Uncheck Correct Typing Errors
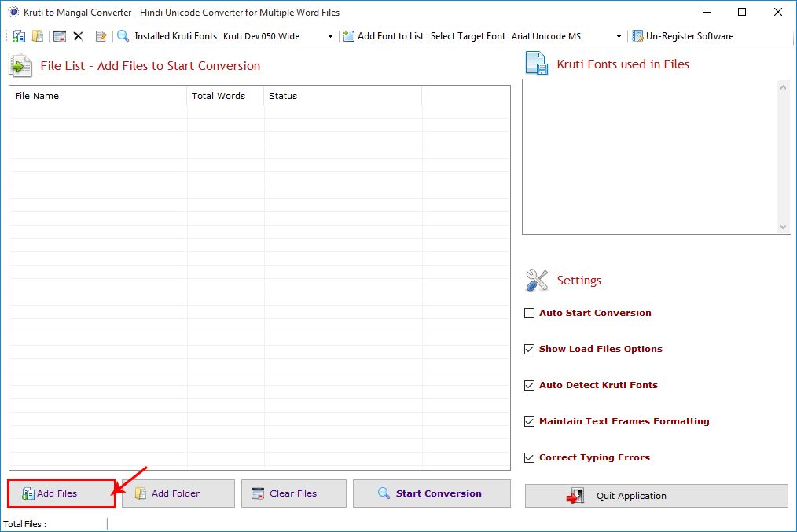 pyautogui.click(x=529, y=457)
